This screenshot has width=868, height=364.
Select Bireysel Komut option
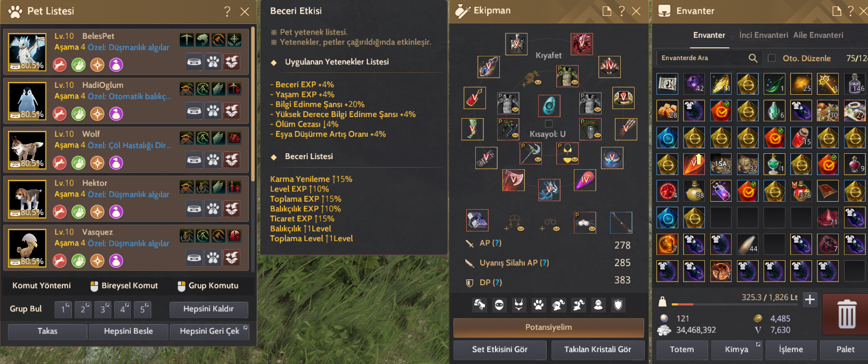[124, 286]
